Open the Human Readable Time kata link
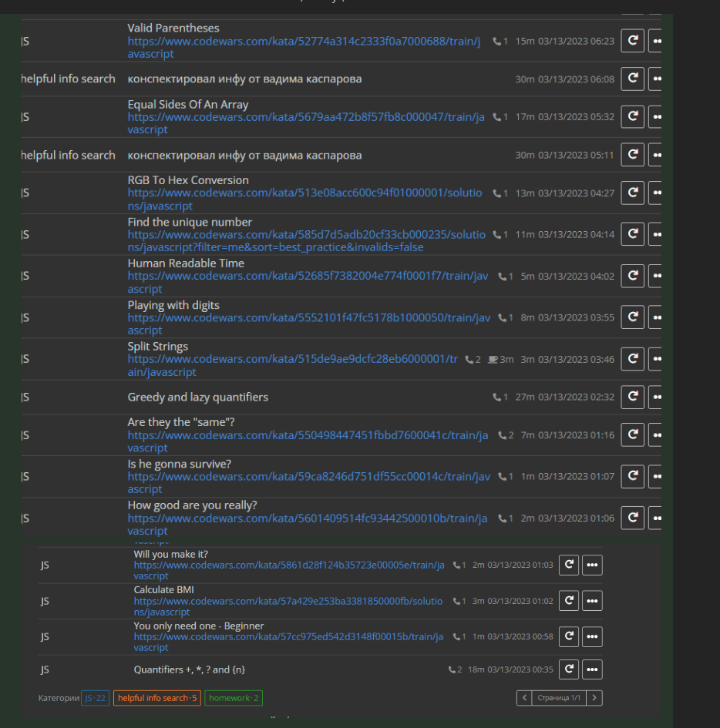720x728 pixels. (x=308, y=276)
